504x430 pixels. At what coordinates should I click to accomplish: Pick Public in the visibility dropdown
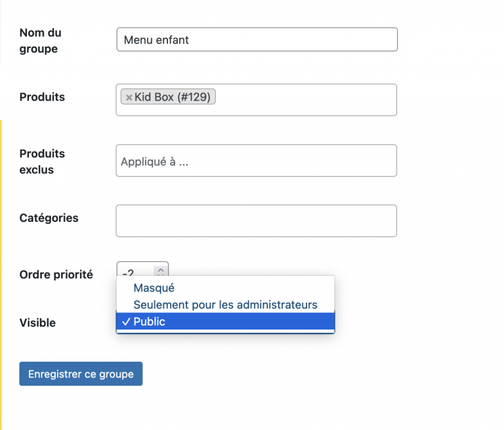[150, 322]
